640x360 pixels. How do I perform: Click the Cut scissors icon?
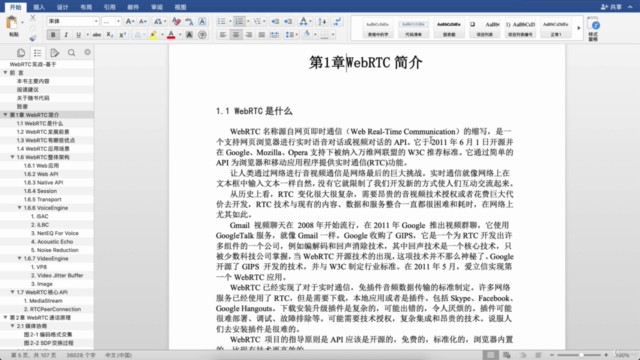click(33, 18)
